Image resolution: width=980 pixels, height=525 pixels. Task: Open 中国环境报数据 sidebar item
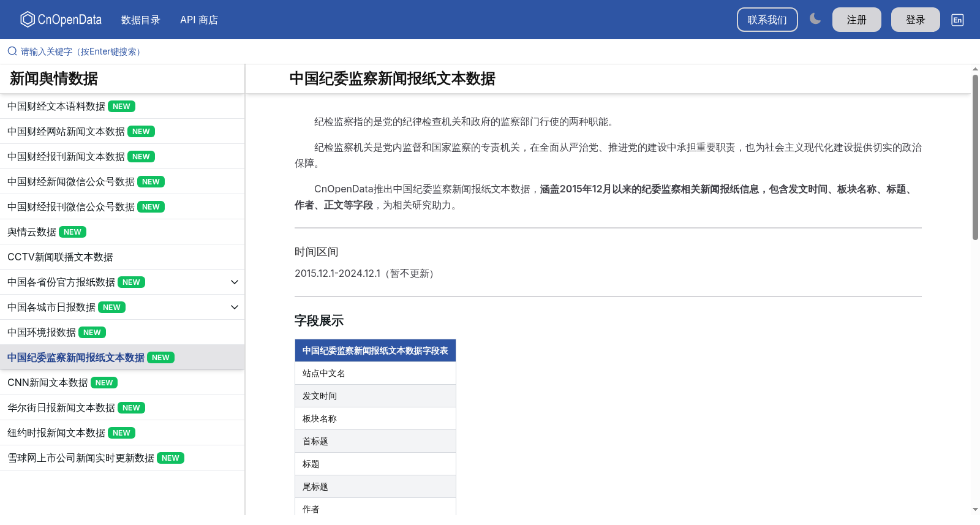click(122, 332)
